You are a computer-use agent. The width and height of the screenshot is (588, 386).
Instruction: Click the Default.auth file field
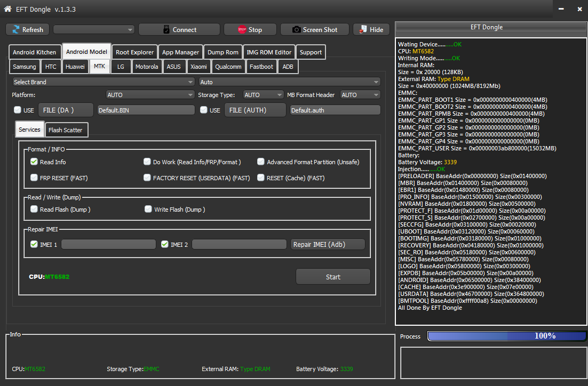(x=335, y=110)
